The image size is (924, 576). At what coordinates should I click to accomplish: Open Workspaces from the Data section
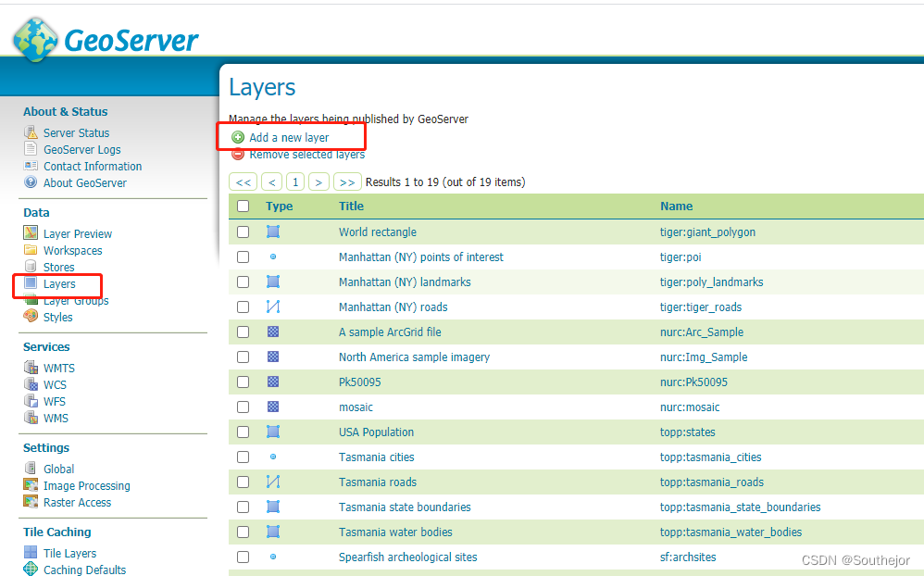click(72, 251)
